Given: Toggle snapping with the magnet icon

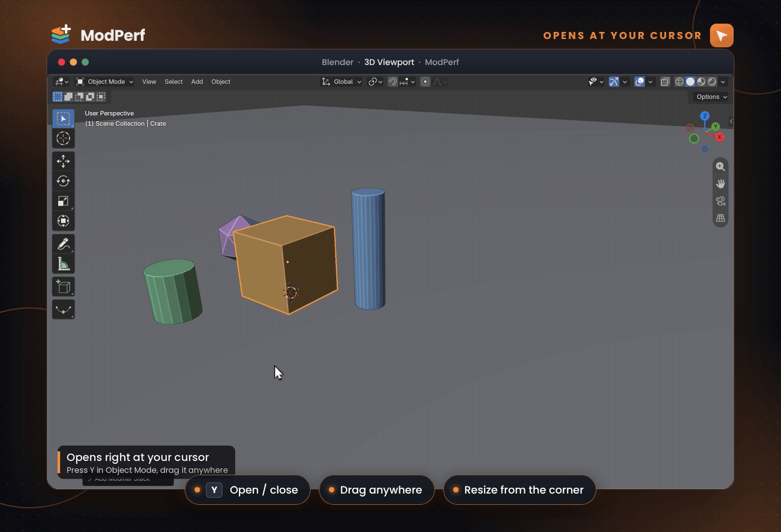Looking at the screenshot, I should (x=392, y=82).
